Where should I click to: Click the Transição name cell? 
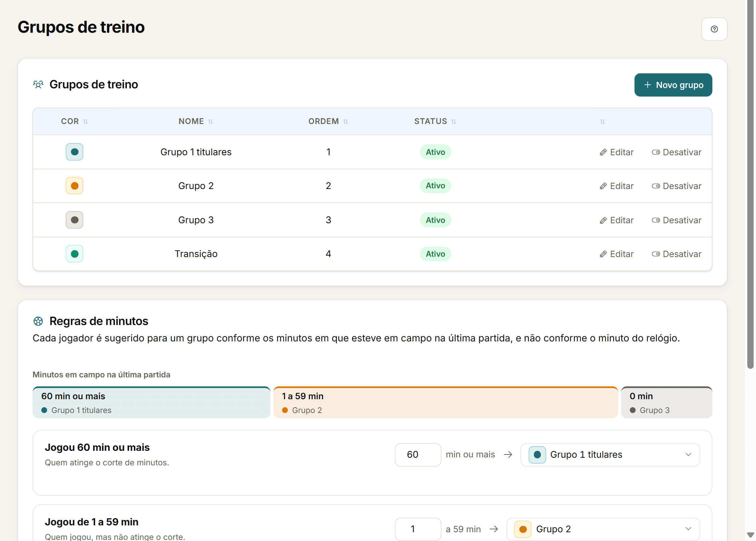tap(196, 254)
